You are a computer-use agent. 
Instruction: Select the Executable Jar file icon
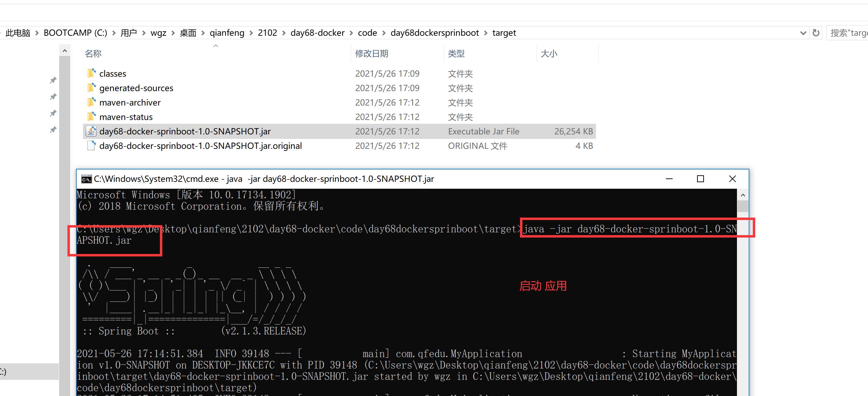(x=89, y=131)
